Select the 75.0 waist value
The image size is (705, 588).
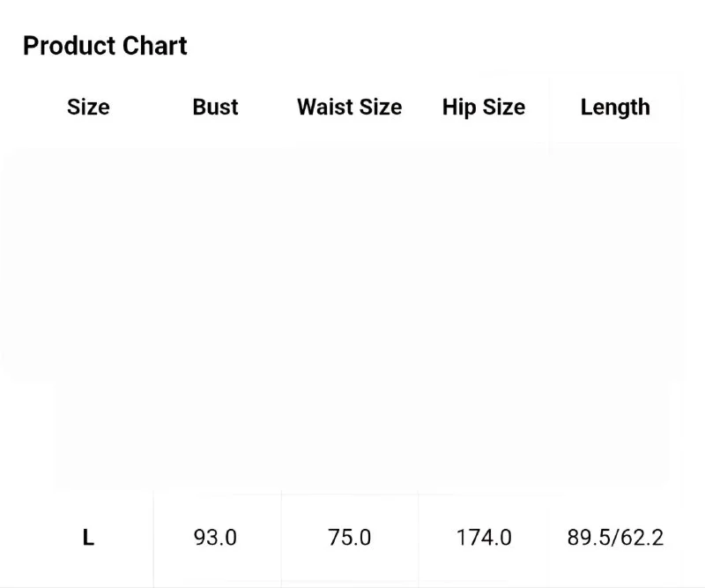(349, 538)
